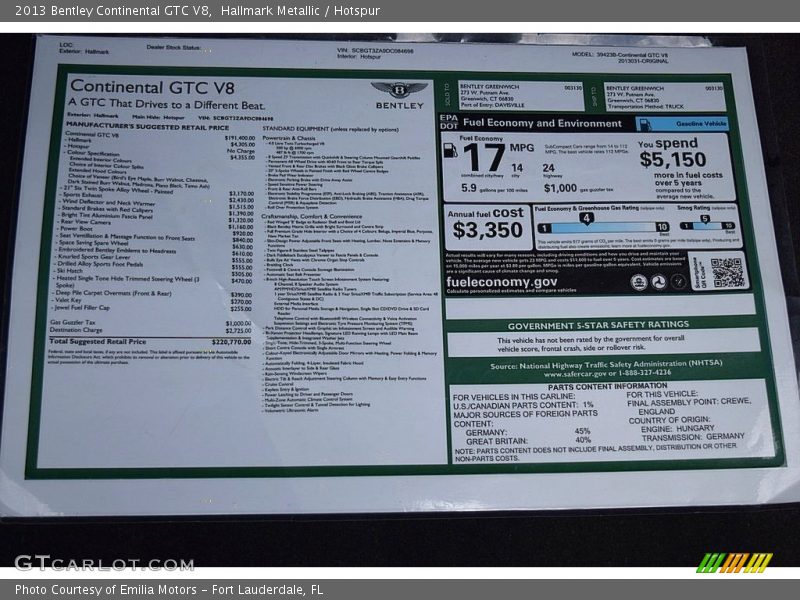
Task: Click the EPA leaf seal near fueleconomy.gov
Action: pyautogui.click(x=641, y=283)
